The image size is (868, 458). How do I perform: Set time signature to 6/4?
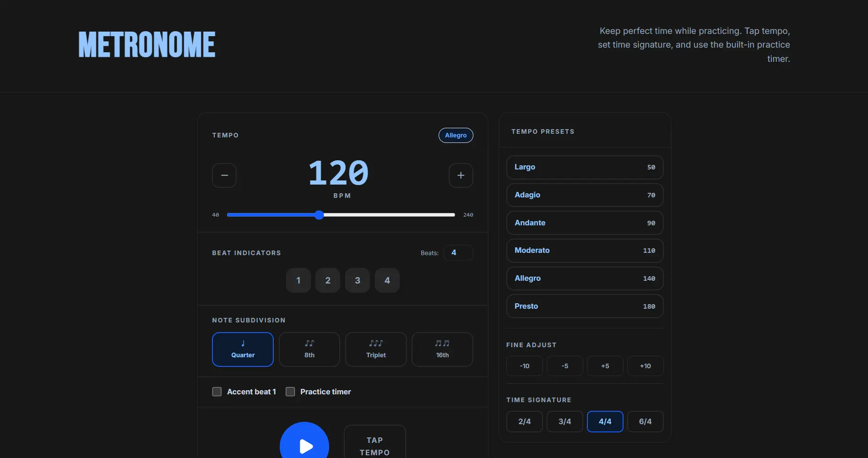646,421
